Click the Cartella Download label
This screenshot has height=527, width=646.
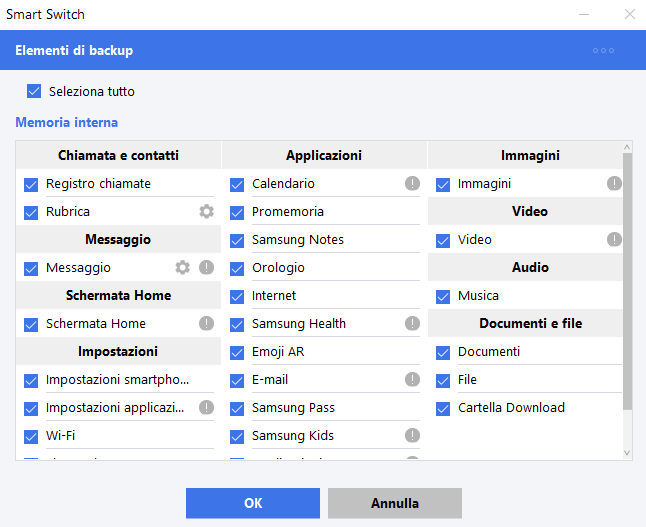[x=511, y=408]
